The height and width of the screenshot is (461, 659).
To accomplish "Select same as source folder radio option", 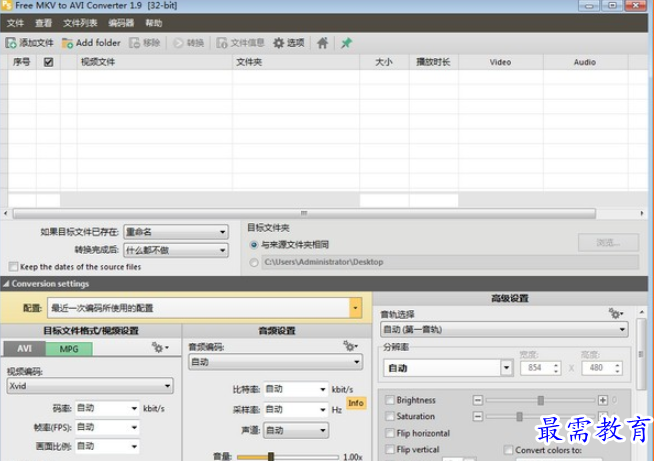I will 253,245.
